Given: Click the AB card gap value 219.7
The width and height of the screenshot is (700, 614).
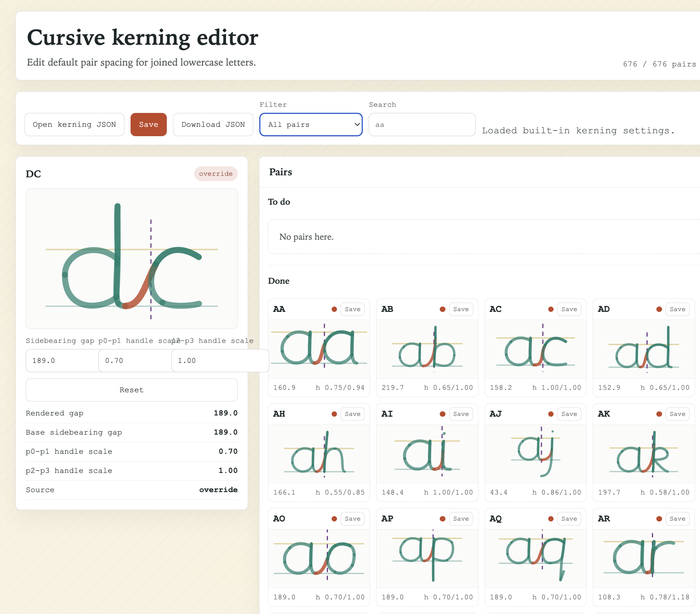Looking at the screenshot, I should coord(393,388).
